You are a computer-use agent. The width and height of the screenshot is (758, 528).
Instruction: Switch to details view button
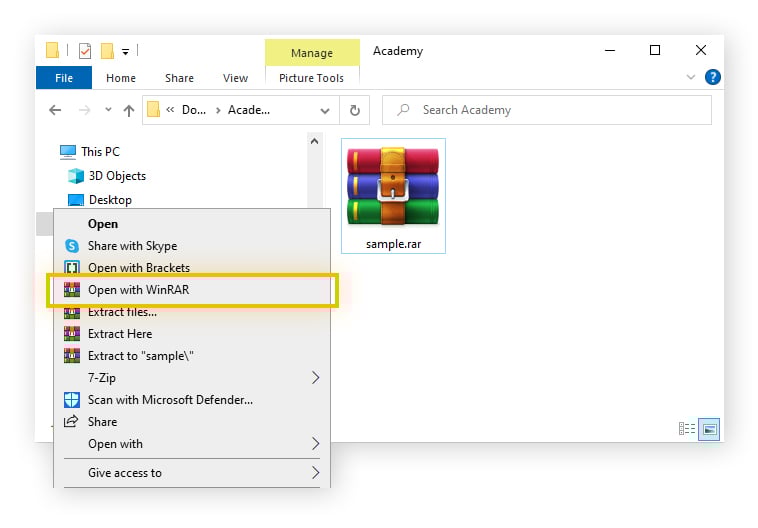click(687, 428)
